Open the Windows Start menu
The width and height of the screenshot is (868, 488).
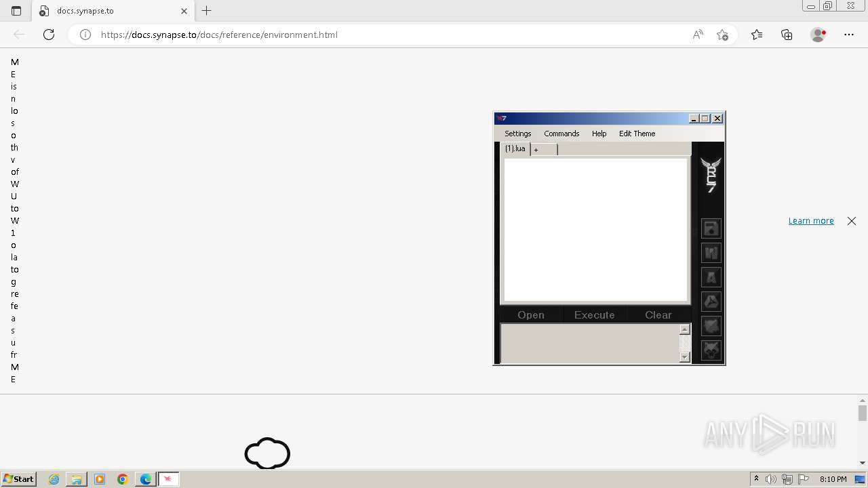point(19,479)
